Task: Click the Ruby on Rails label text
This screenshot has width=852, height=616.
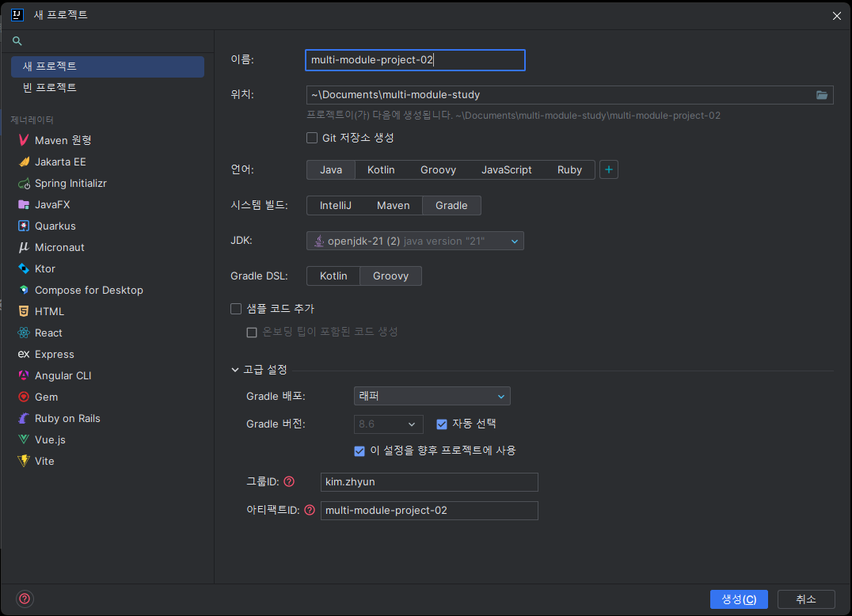Action: (67, 418)
